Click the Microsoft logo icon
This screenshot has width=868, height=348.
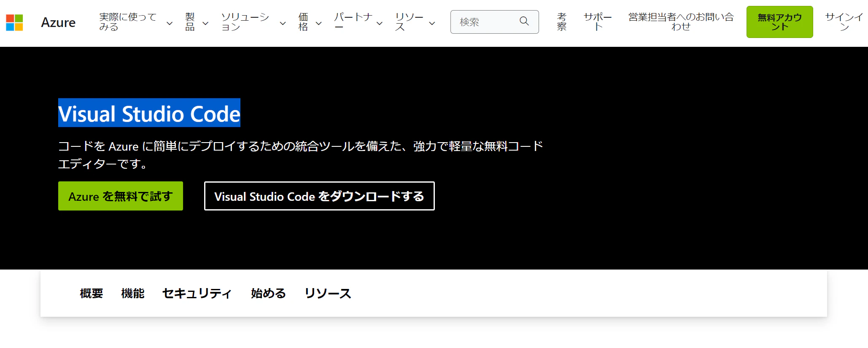point(14,22)
